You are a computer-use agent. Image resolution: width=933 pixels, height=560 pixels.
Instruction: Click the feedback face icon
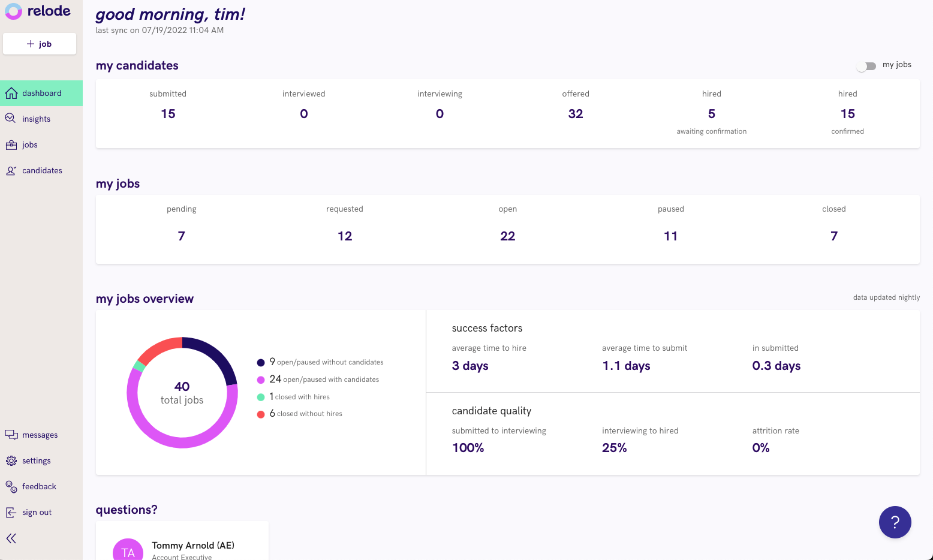pos(11,486)
